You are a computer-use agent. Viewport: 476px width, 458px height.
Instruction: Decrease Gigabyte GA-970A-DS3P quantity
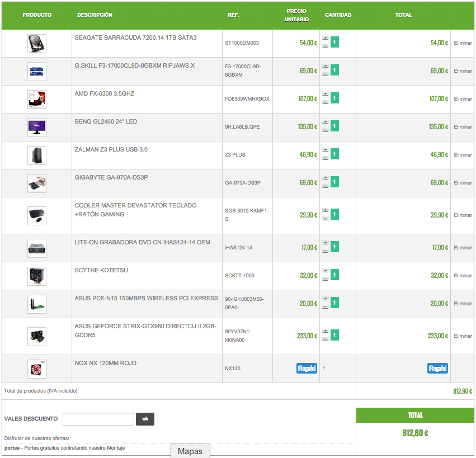tap(325, 186)
